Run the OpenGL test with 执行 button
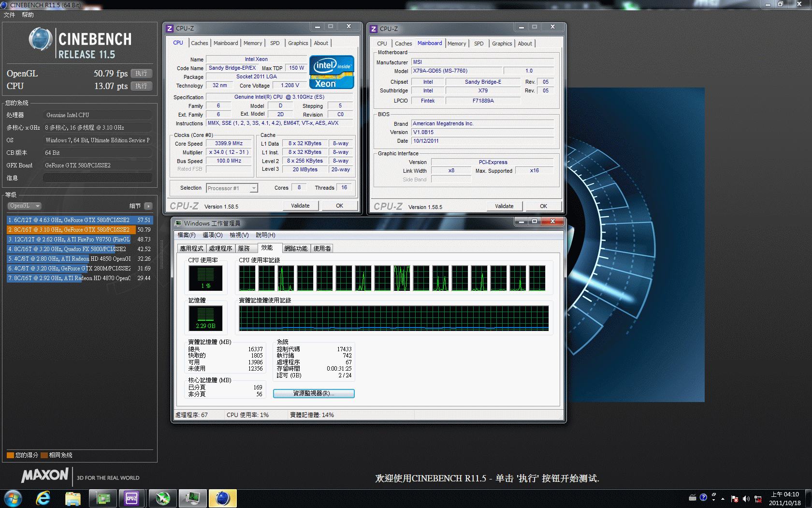The height and width of the screenshot is (508, 812). (141, 74)
